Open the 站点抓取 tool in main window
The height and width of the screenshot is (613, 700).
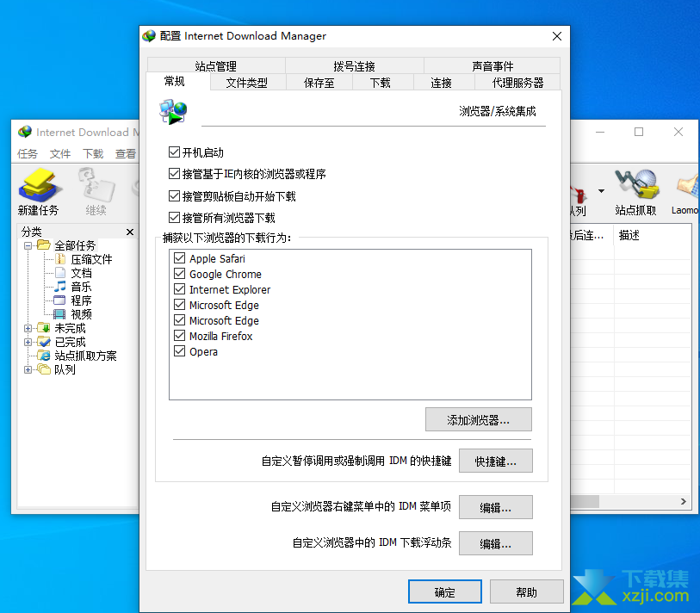636,185
